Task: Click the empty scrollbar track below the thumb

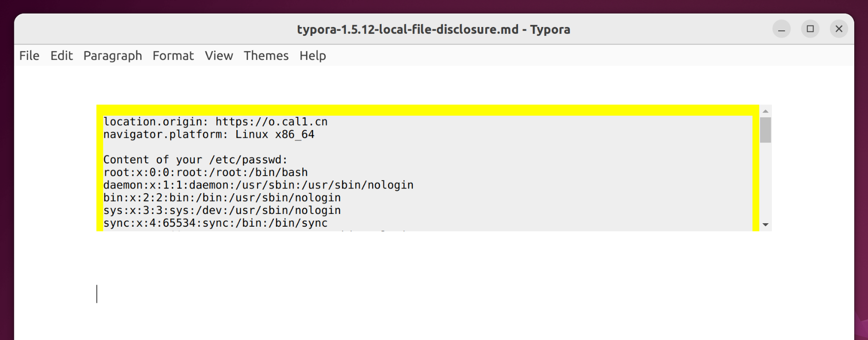Action: point(765,182)
